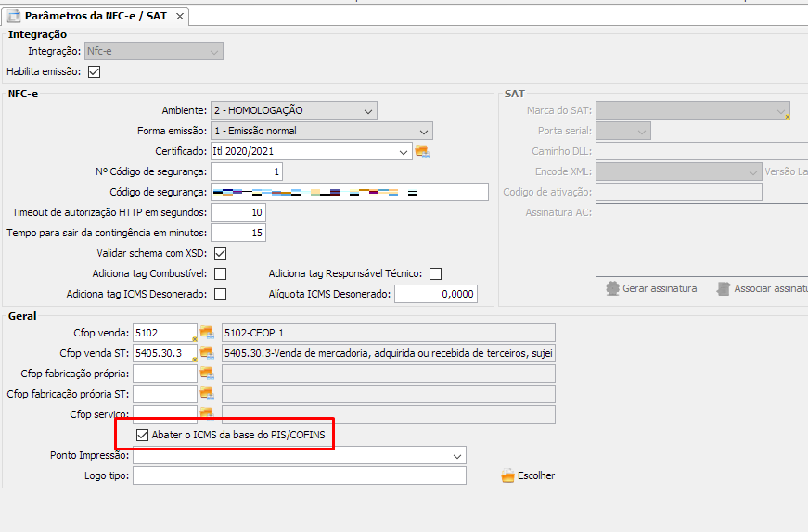
Task: Click lookup icon next to Certificado field
Action: point(422,151)
